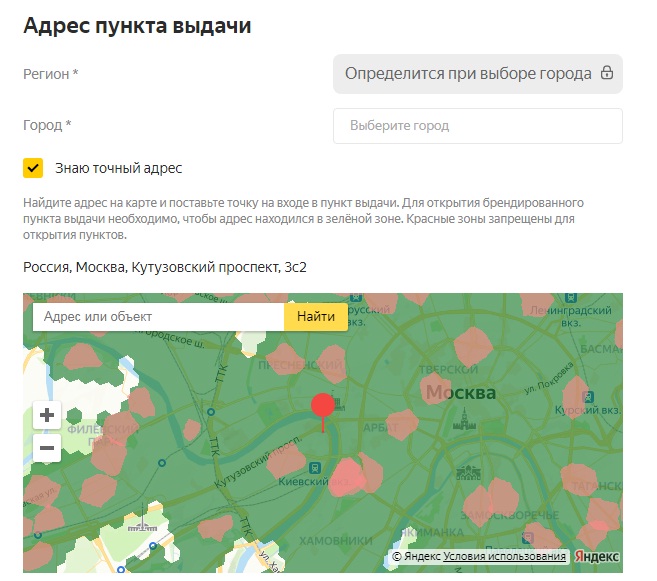
Task: Focus the 'Адрес или объект' search field
Action: (158, 317)
